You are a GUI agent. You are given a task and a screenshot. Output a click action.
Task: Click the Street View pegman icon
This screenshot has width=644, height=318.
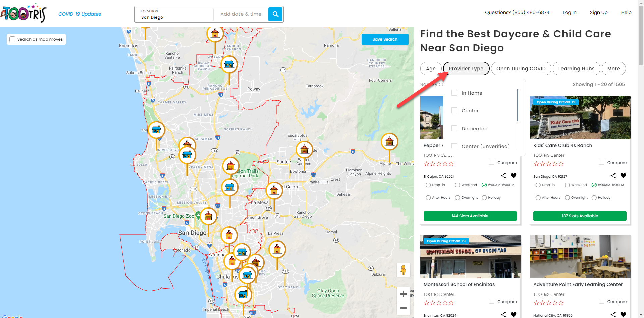point(403,270)
